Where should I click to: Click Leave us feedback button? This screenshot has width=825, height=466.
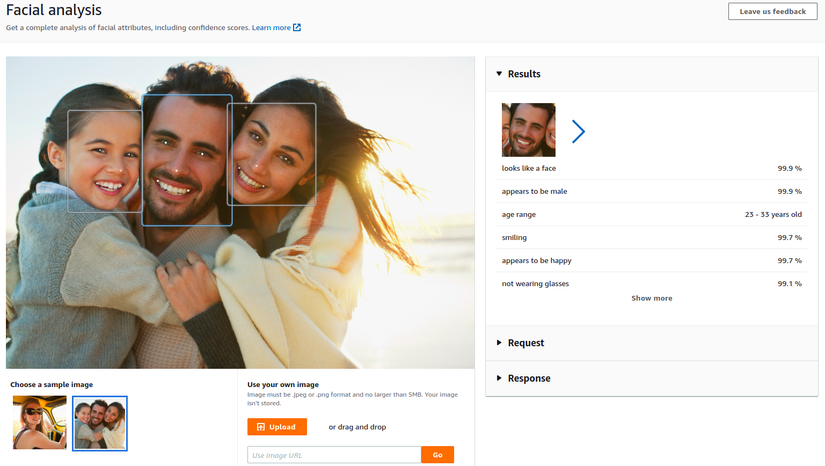[772, 11]
